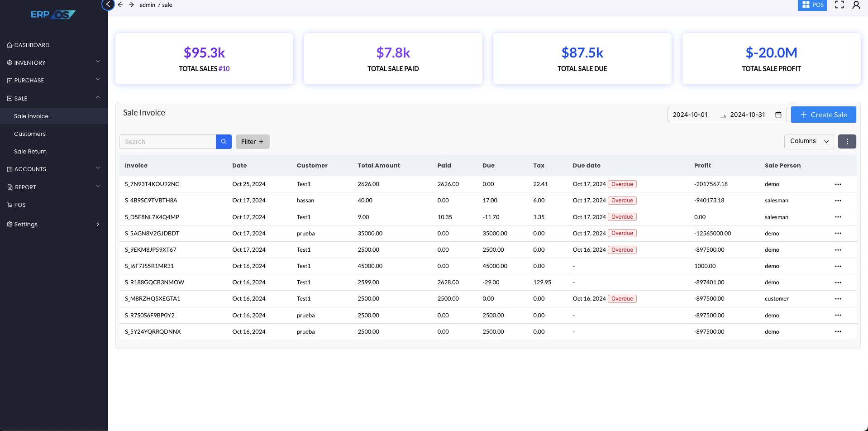Toggle fullscreen mode icon

click(839, 5)
